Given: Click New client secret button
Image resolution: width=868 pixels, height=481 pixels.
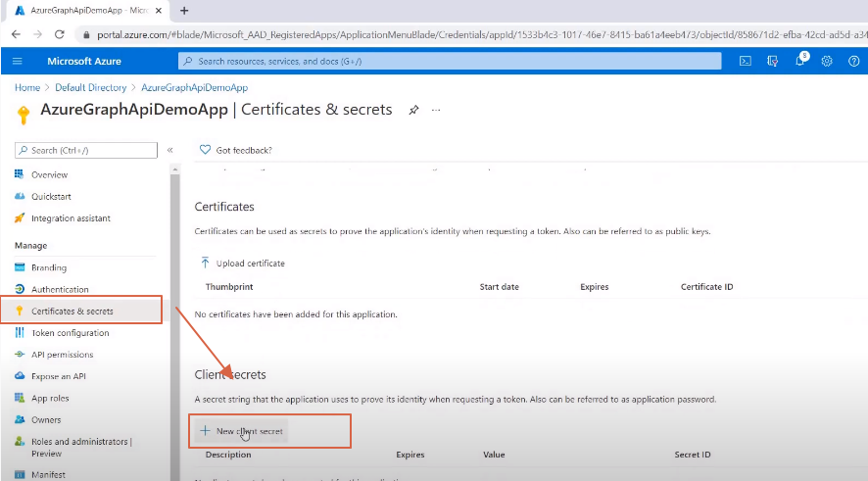Looking at the screenshot, I should point(241,431).
